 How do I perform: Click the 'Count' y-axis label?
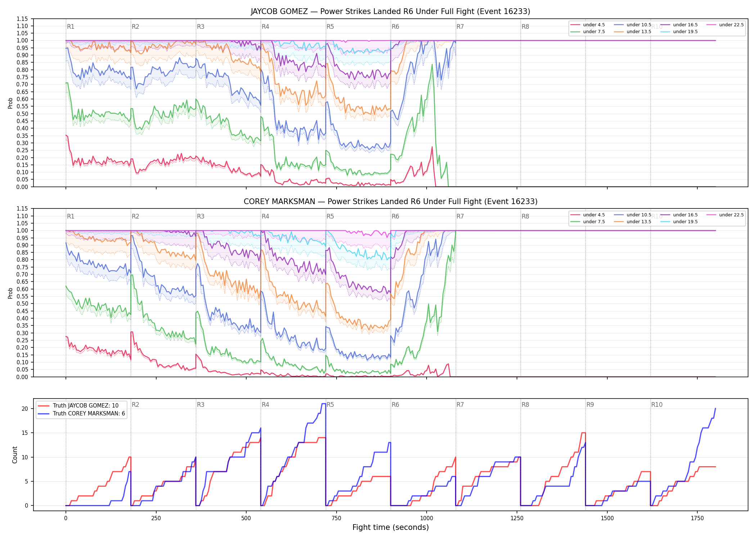(15, 455)
